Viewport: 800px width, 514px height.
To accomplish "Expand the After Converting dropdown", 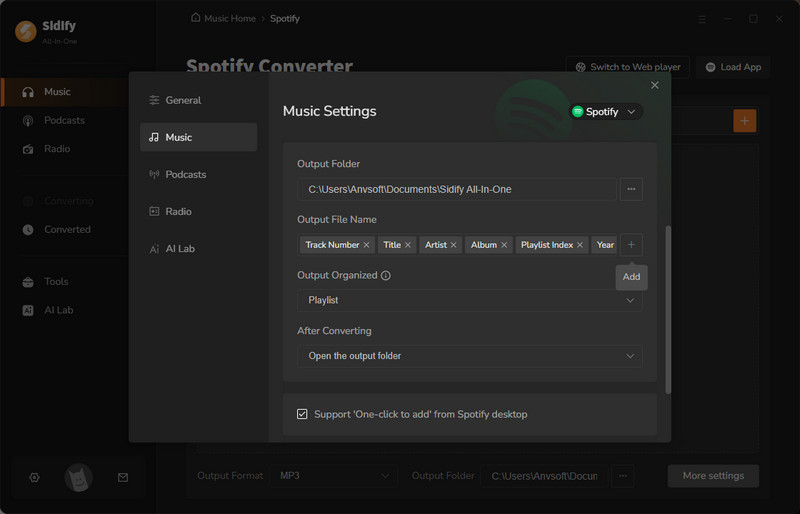I will click(469, 356).
